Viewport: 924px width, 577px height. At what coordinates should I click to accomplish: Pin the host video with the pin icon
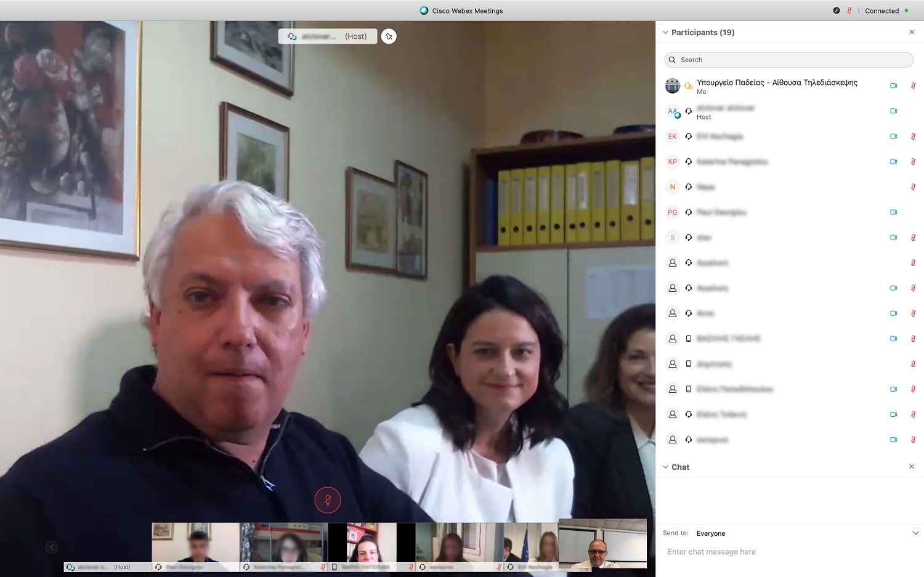[x=389, y=36]
